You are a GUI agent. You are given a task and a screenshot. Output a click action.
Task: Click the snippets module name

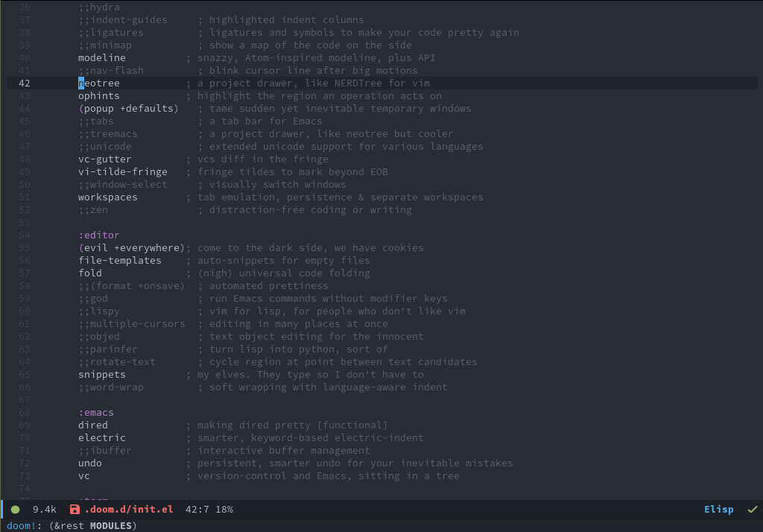coord(102,375)
